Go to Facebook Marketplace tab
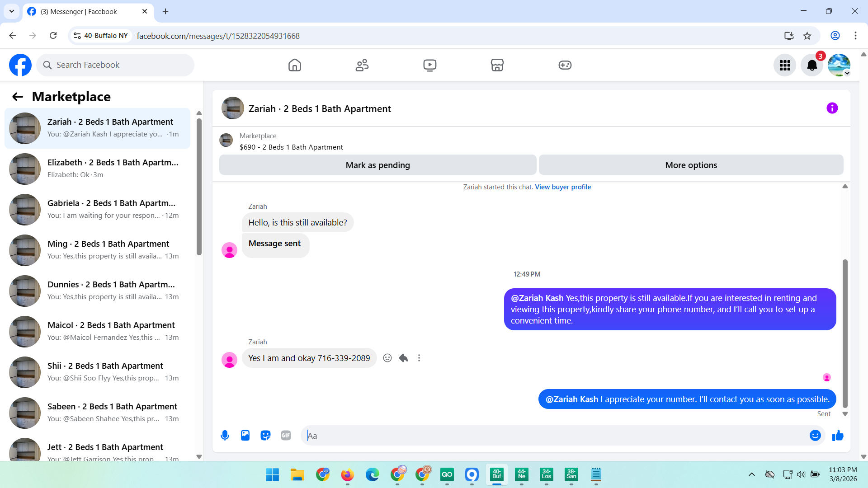The image size is (868, 488). [497, 65]
